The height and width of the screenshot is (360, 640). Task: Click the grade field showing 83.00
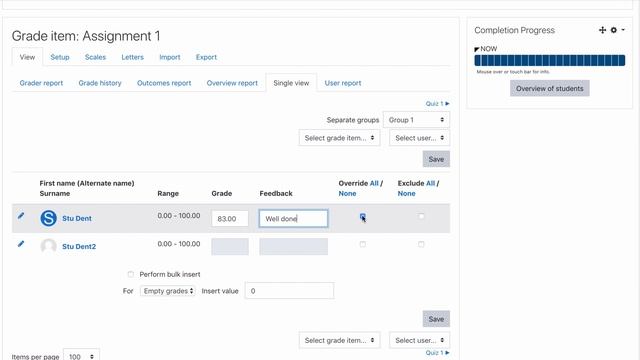click(x=230, y=218)
